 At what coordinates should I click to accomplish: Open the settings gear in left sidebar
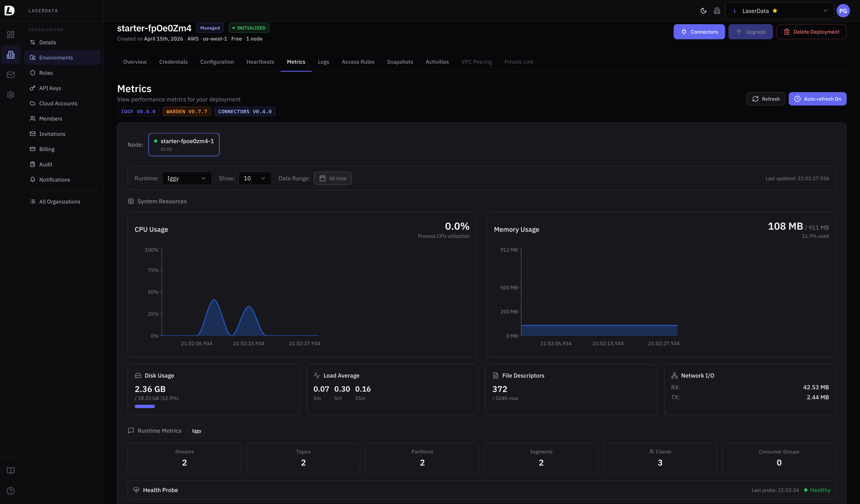(11, 95)
